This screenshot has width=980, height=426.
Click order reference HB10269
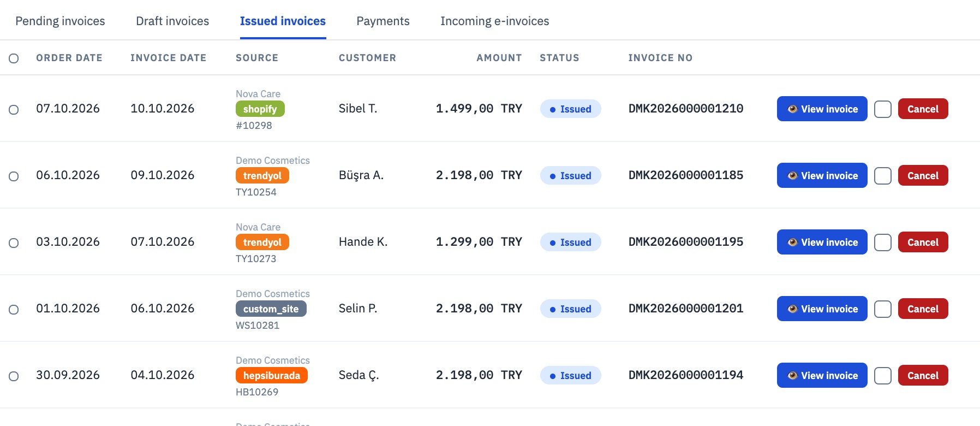[257, 392]
